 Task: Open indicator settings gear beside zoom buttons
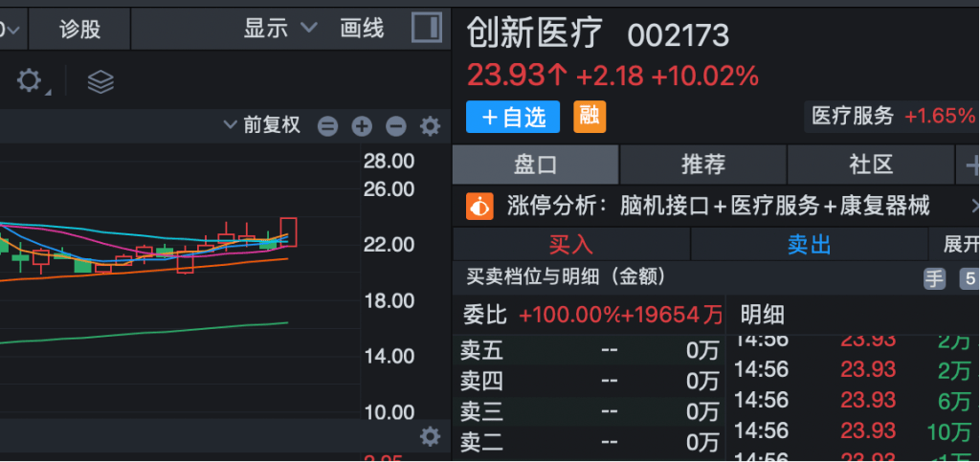coord(431,125)
